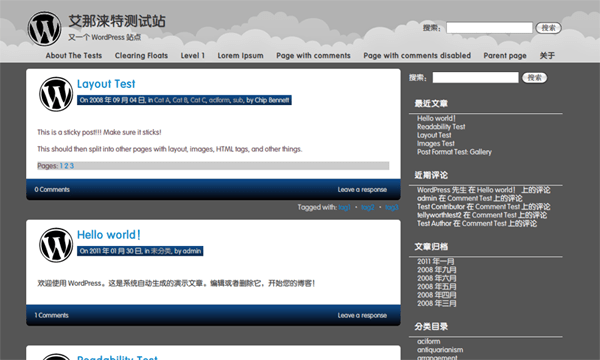Click the 最近文章 widget heading
Screen dimensions: 600x360
click(431, 104)
